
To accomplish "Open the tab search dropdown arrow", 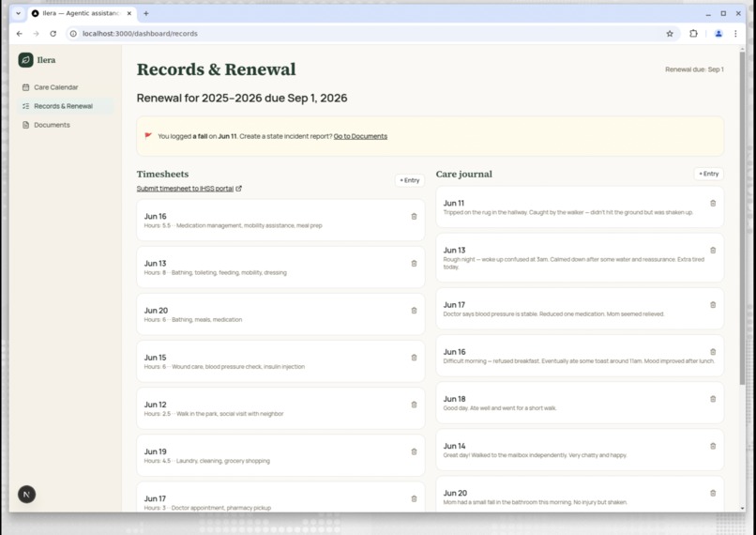I will tap(19, 13).
